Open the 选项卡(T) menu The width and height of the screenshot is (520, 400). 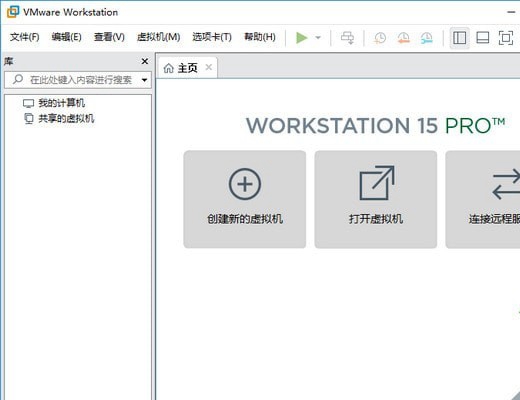pos(212,37)
